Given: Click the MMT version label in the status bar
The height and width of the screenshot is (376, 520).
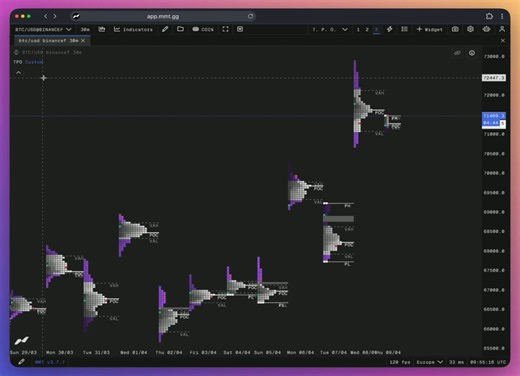Looking at the screenshot, I should (49, 362).
